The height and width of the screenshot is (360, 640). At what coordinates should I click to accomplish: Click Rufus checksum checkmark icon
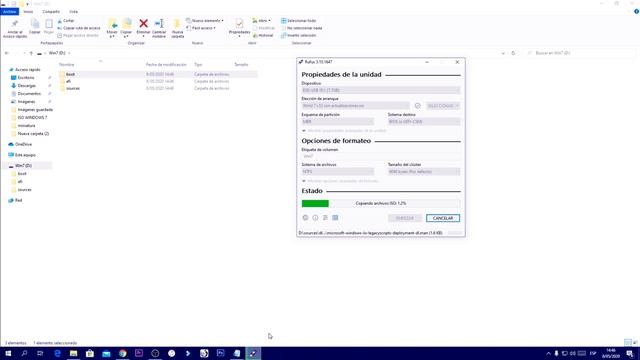click(x=418, y=106)
